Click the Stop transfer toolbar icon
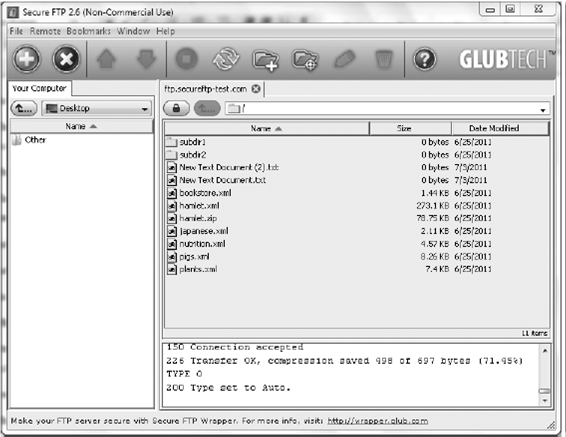 point(186,59)
